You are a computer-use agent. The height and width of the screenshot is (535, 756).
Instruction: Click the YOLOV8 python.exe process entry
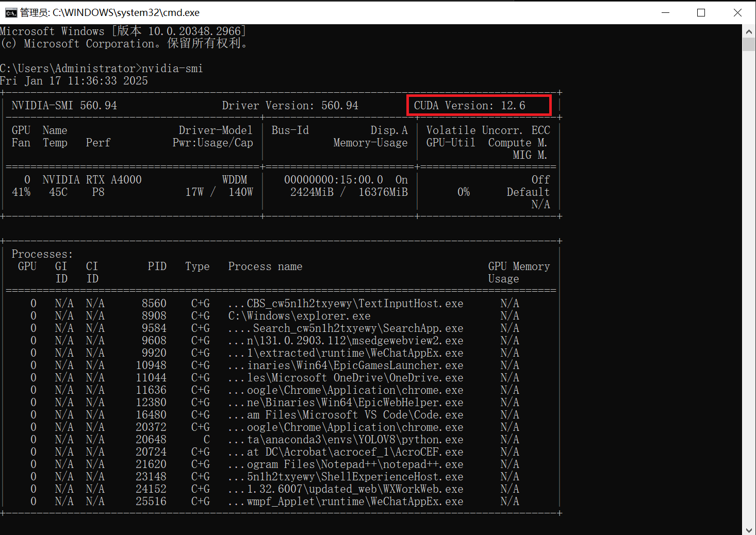pos(355,440)
